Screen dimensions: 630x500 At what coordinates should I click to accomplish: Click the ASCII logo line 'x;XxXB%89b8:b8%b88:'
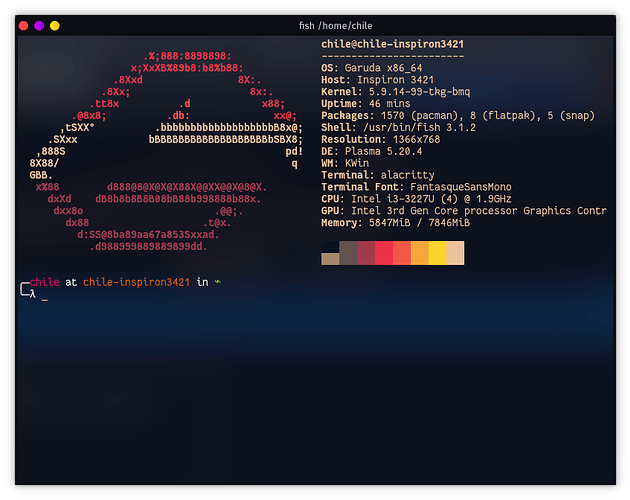(187, 68)
